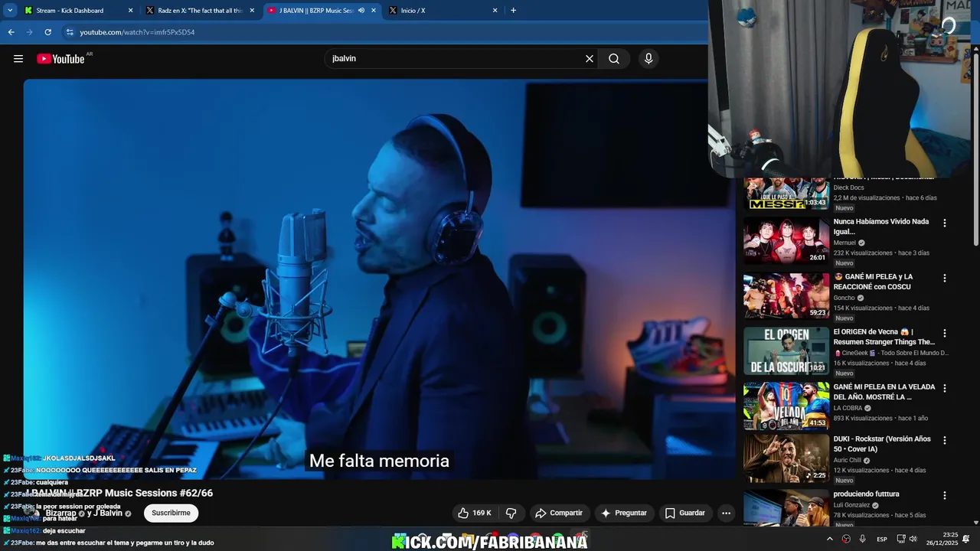Click the youtube.com address bar URL

pos(137,32)
